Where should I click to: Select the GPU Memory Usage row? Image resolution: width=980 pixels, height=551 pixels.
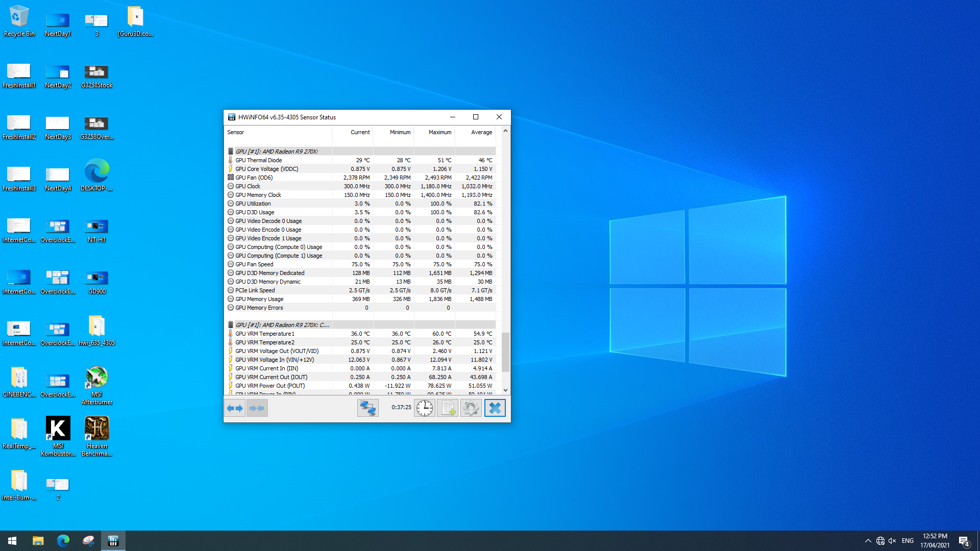tap(360, 299)
